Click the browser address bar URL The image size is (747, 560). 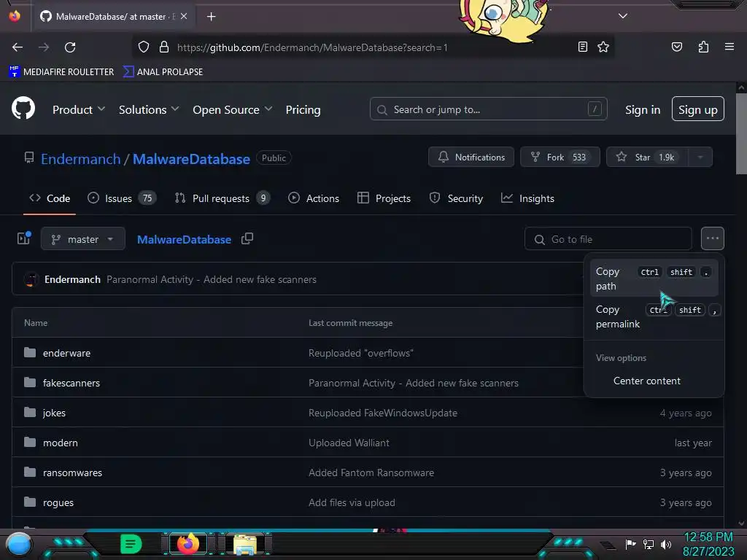[312, 47]
